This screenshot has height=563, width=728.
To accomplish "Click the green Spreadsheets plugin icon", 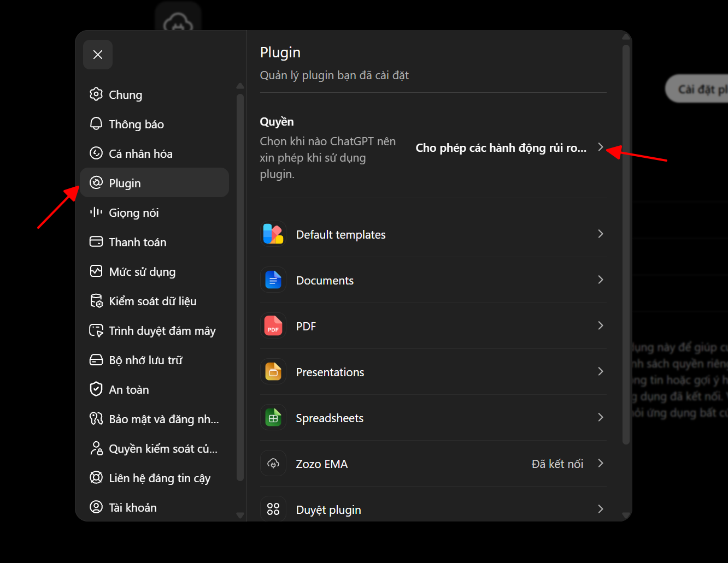I will tap(273, 417).
